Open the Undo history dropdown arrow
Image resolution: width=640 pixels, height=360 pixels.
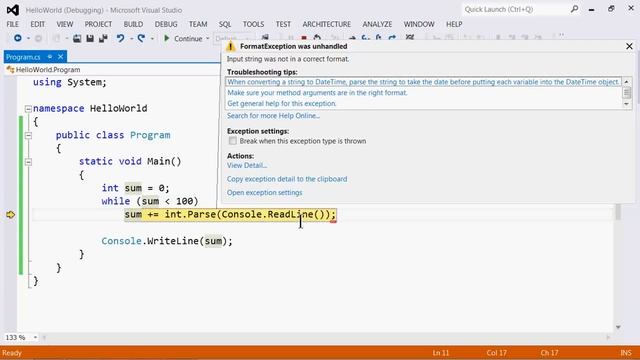(131, 38)
